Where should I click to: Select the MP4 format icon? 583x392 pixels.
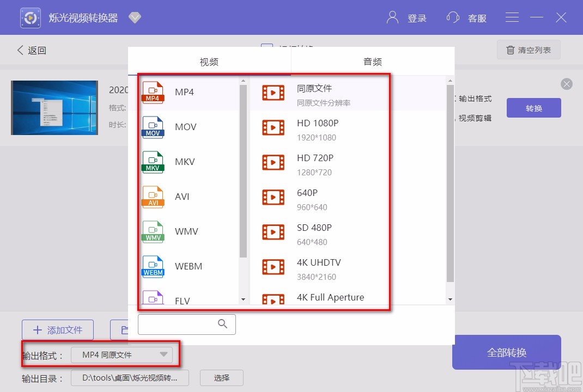point(153,92)
